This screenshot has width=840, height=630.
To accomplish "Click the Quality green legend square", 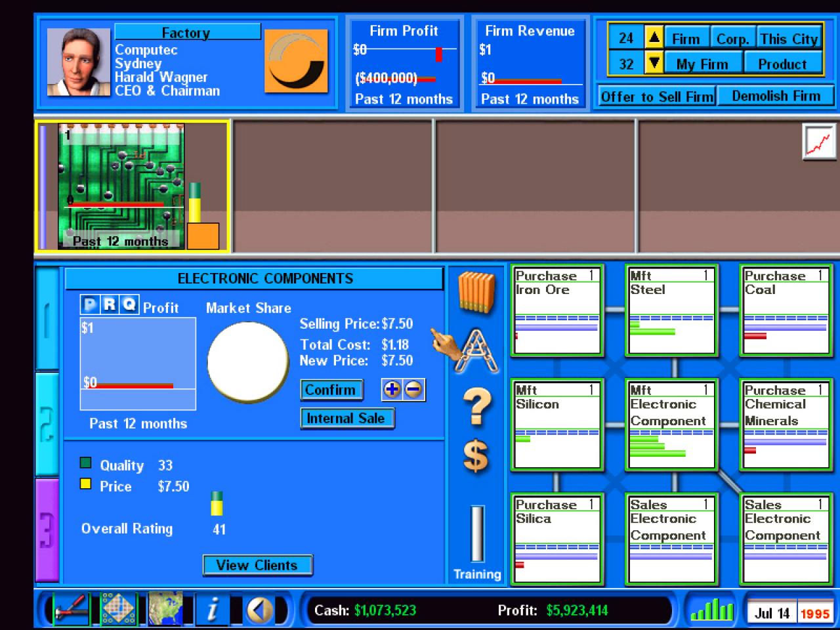I will (85, 463).
